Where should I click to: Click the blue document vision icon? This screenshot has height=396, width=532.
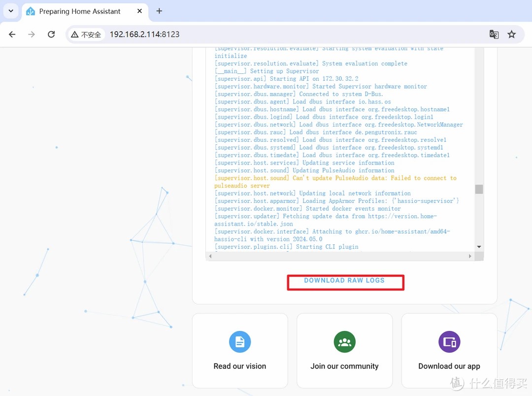(240, 342)
